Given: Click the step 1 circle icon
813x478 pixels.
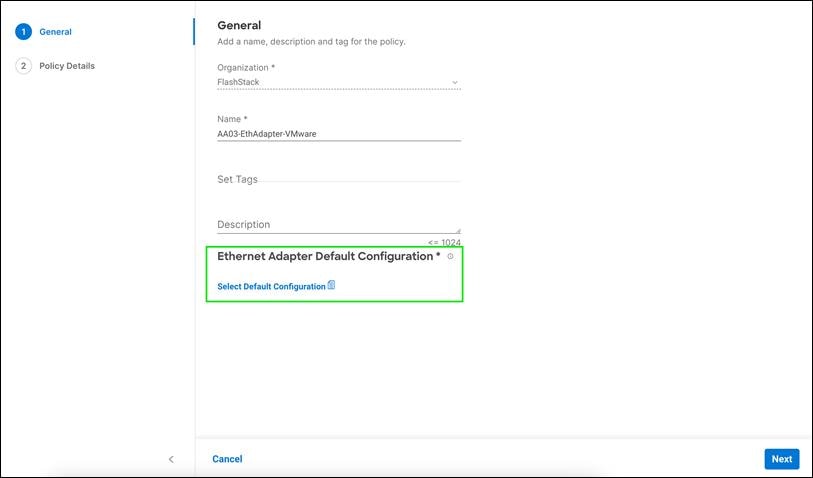Looking at the screenshot, I should 23,32.
